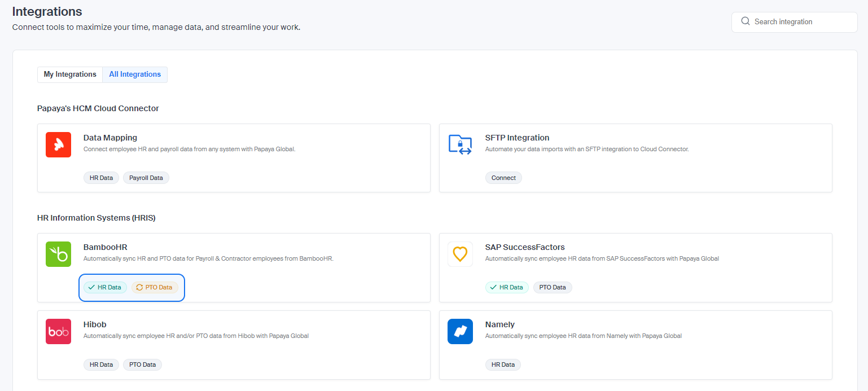Open the Data Mapping card title

pyautogui.click(x=110, y=138)
